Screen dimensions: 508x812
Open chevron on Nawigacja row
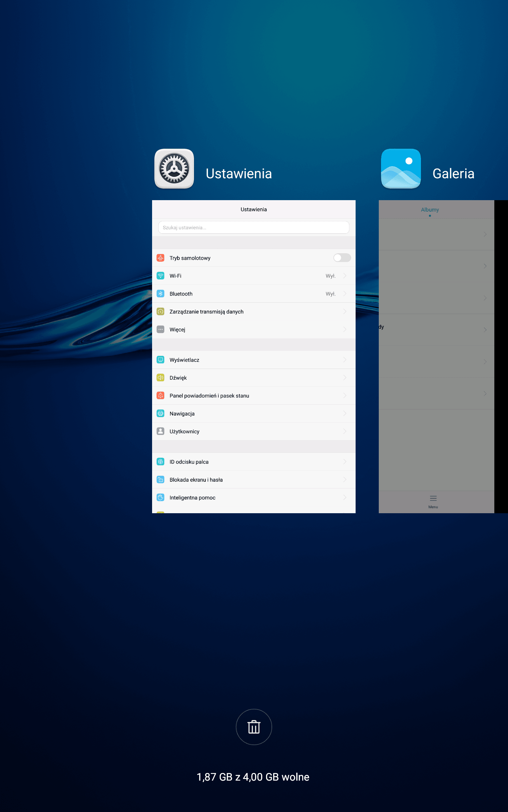click(x=345, y=413)
